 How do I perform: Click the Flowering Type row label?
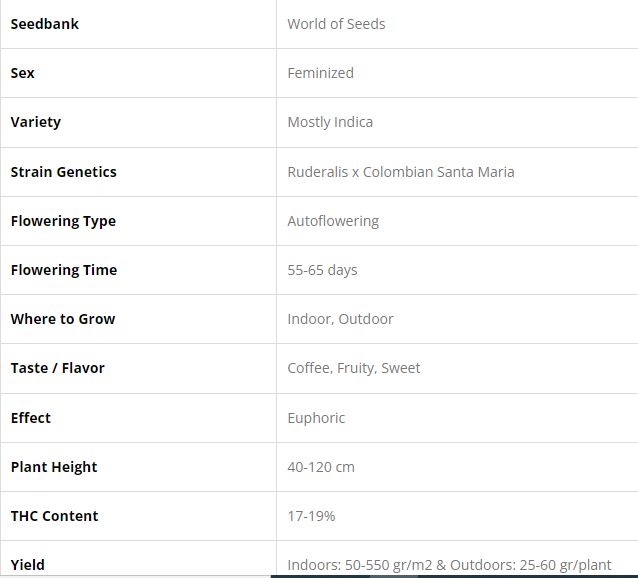(x=63, y=221)
